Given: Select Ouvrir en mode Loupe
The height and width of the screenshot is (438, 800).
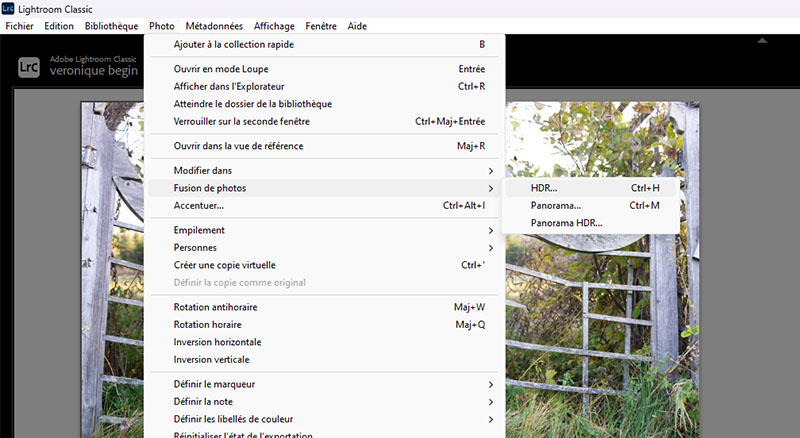Looking at the screenshot, I should coord(324,69).
